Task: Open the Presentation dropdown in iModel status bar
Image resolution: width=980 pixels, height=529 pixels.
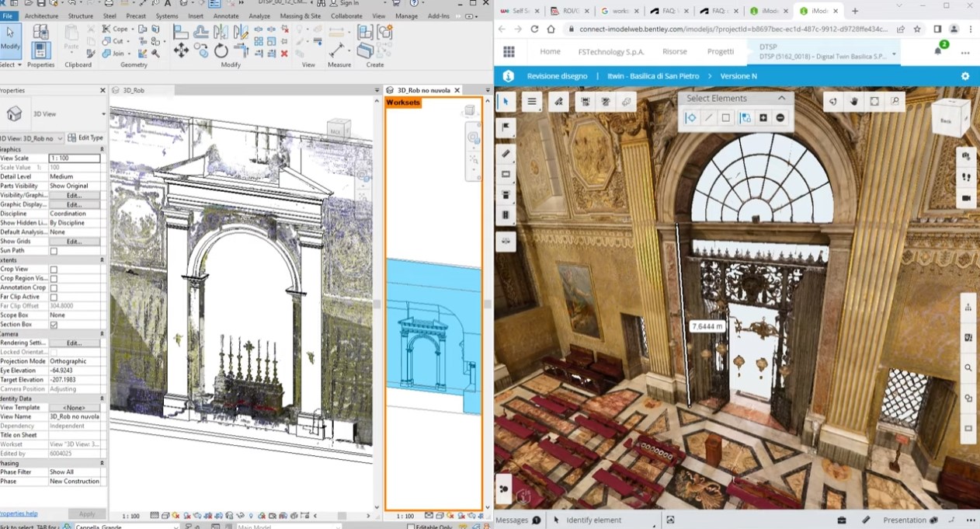Action: 911,520
